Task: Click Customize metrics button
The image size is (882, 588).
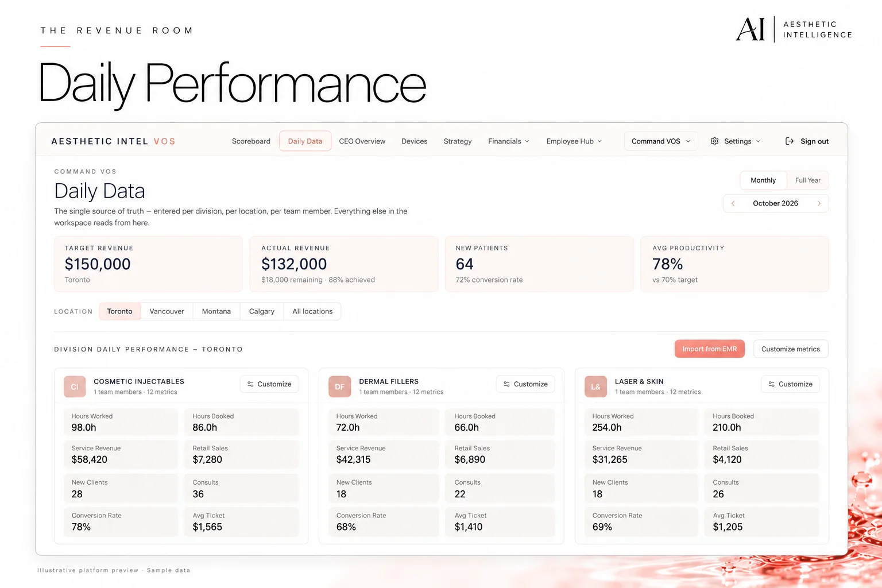Action: [x=791, y=349]
